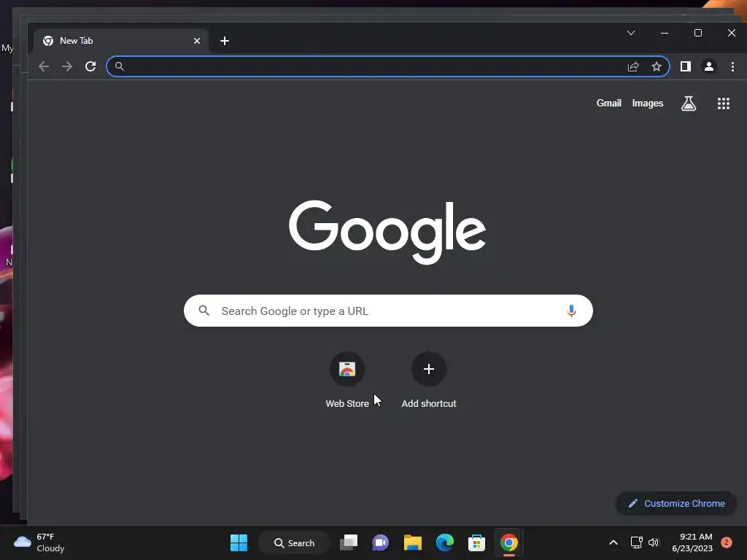Expand the tab search chevron
The width and height of the screenshot is (747, 560).
tap(631, 33)
